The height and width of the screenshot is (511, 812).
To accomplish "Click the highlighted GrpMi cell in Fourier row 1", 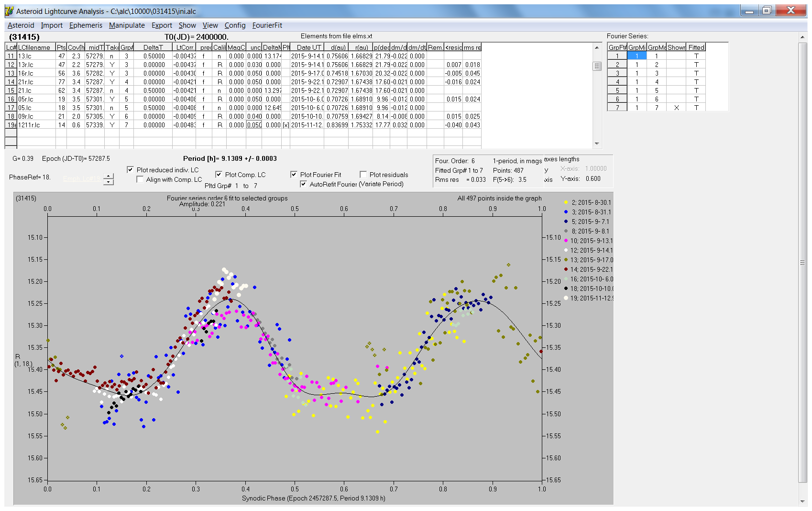I will click(x=636, y=56).
